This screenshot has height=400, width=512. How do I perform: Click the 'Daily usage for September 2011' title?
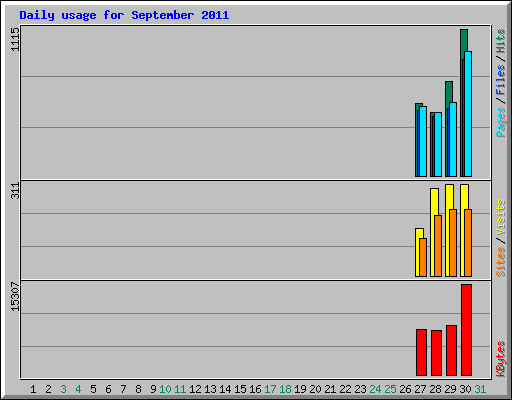coord(124,15)
